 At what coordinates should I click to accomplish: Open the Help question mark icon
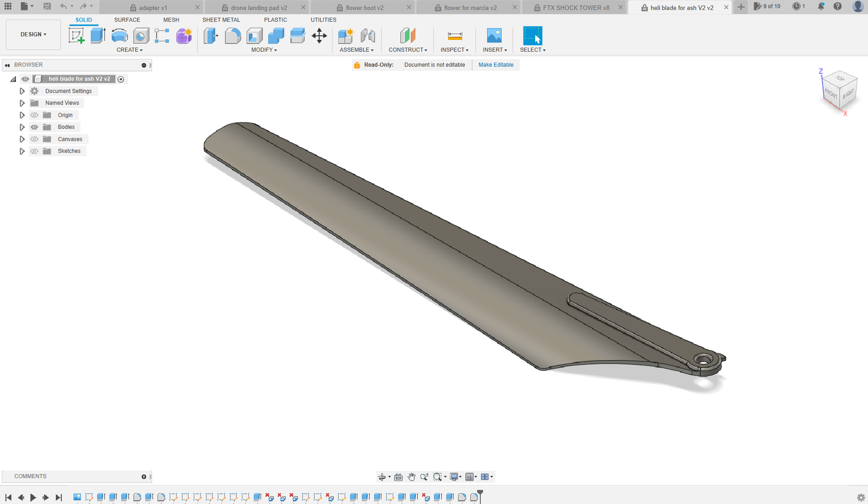pyautogui.click(x=838, y=6)
